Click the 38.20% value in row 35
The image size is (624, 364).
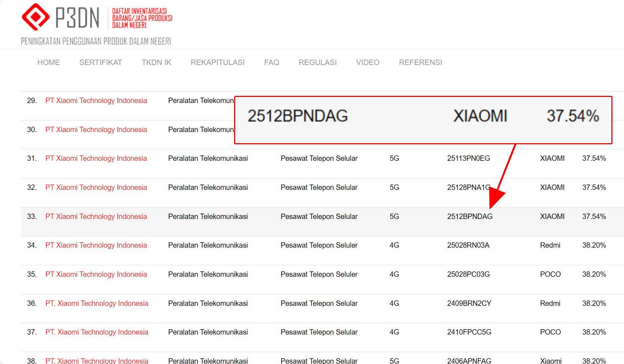(x=594, y=274)
